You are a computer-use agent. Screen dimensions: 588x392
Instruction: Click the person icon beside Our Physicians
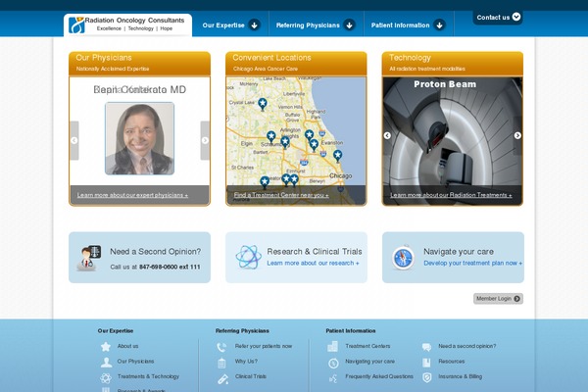(x=106, y=362)
